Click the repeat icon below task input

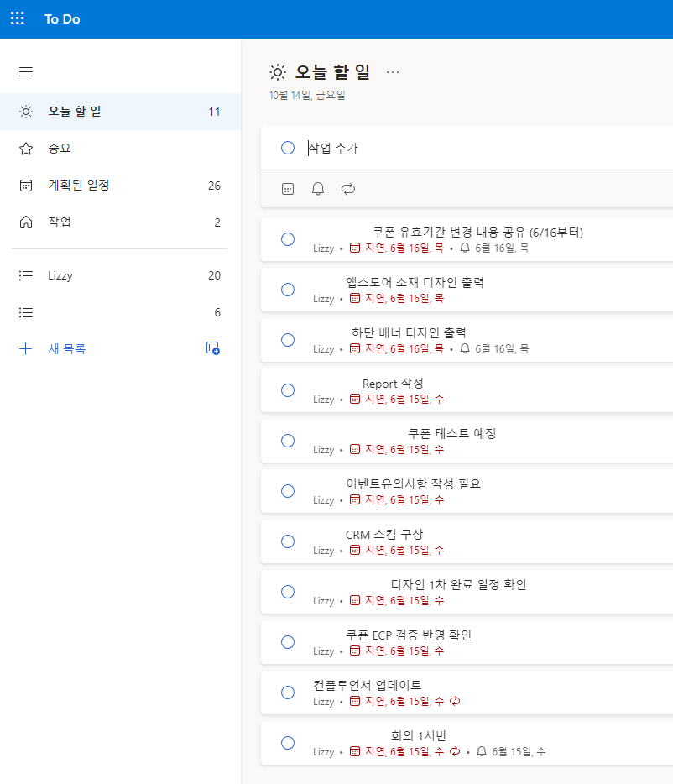pos(347,189)
